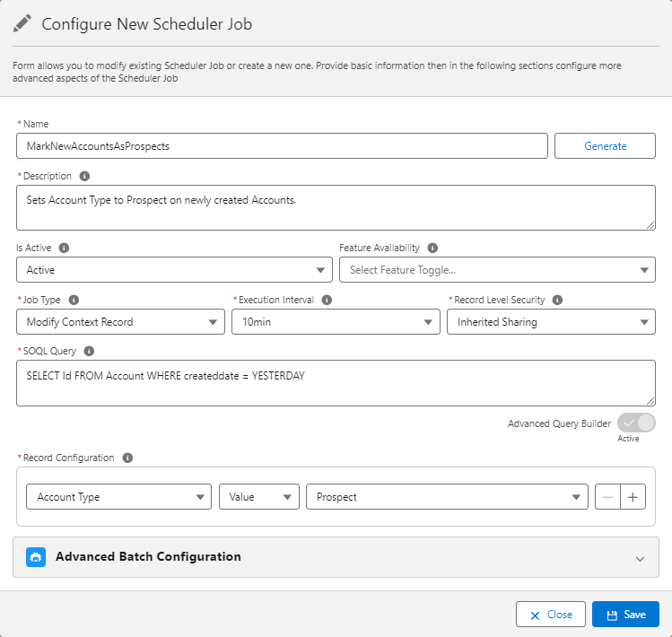Image resolution: width=672 pixels, height=637 pixels.
Task: Click the Record Configuration info icon
Action: click(x=127, y=458)
